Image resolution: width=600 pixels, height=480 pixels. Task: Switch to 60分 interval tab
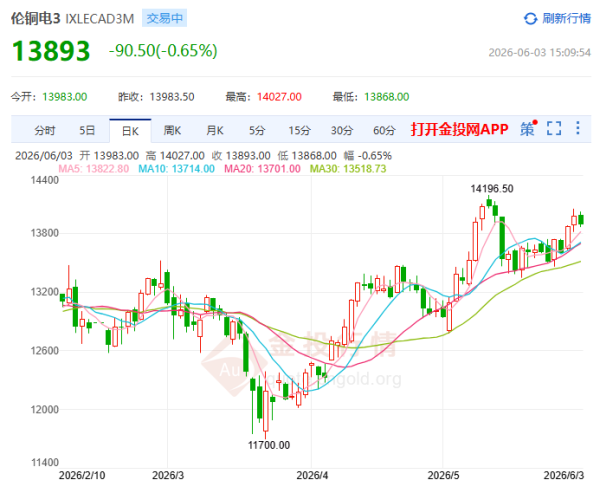(384, 131)
